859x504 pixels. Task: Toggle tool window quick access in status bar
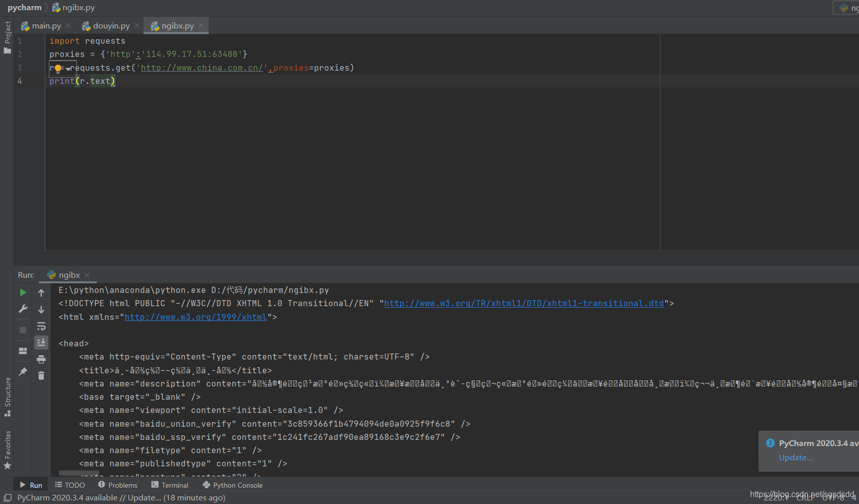coord(8,498)
